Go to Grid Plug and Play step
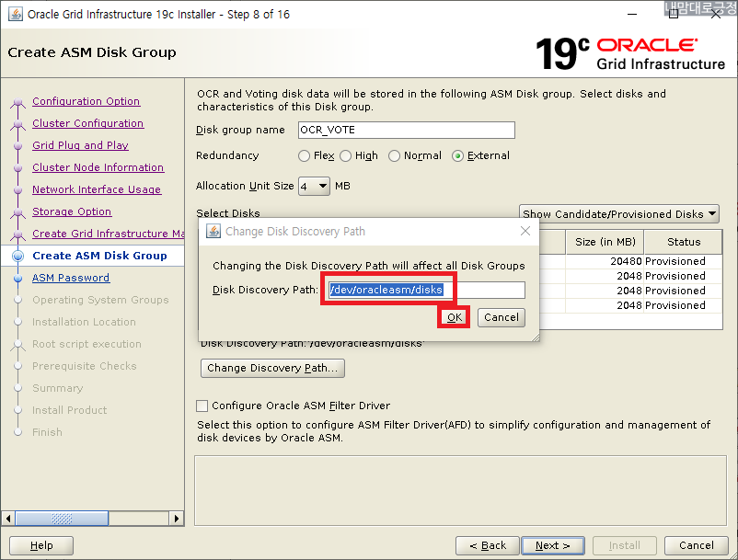 [x=80, y=145]
